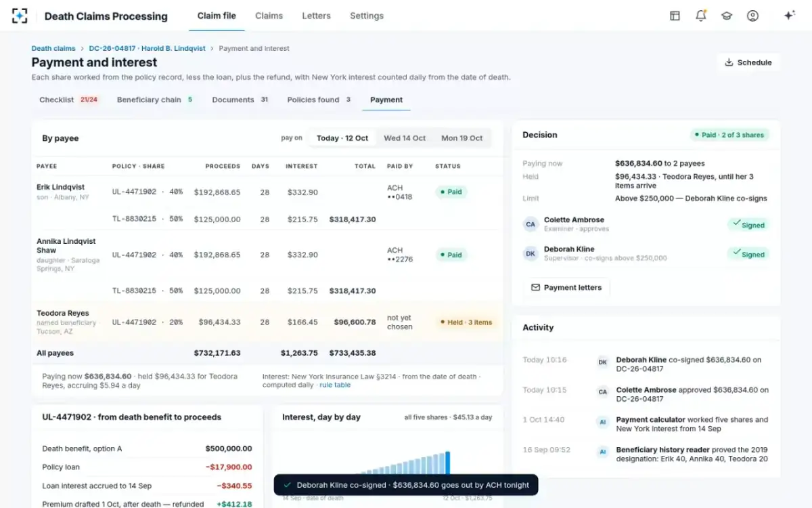Click Annika Lindqvist Shaw payee name
Image resolution: width=812 pixels, height=508 pixels.
point(66,246)
